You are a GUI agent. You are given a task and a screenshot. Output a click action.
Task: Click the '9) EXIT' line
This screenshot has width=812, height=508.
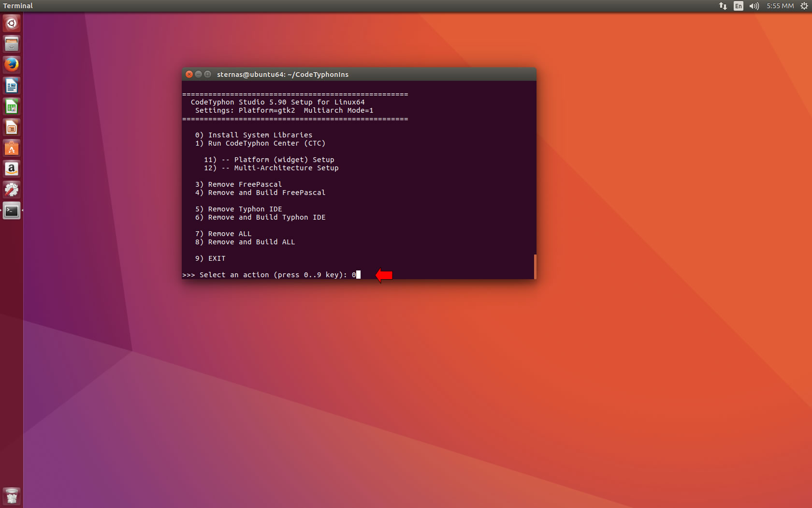coord(210,258)
